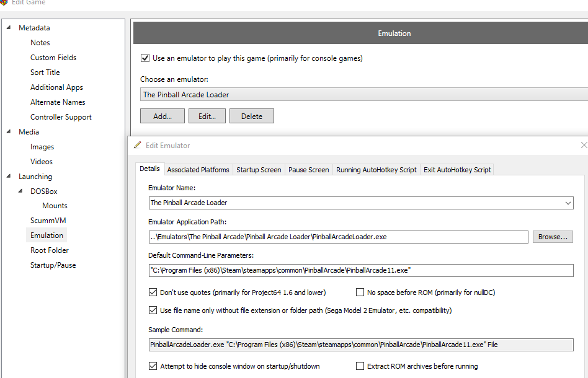Select Startup/Pause in the sidebar
Image resolution: width=588 pixels, height=378 pixels.
coord(53,265)
